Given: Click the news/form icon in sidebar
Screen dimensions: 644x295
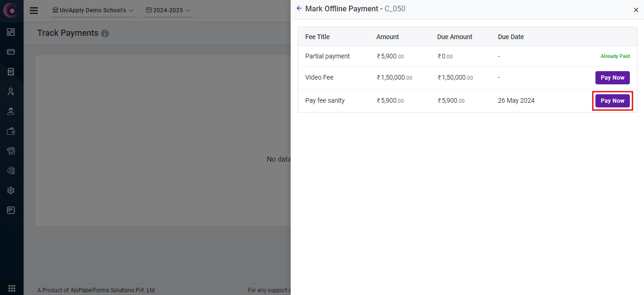Looking at the screenshot, I should coord(11,210).
